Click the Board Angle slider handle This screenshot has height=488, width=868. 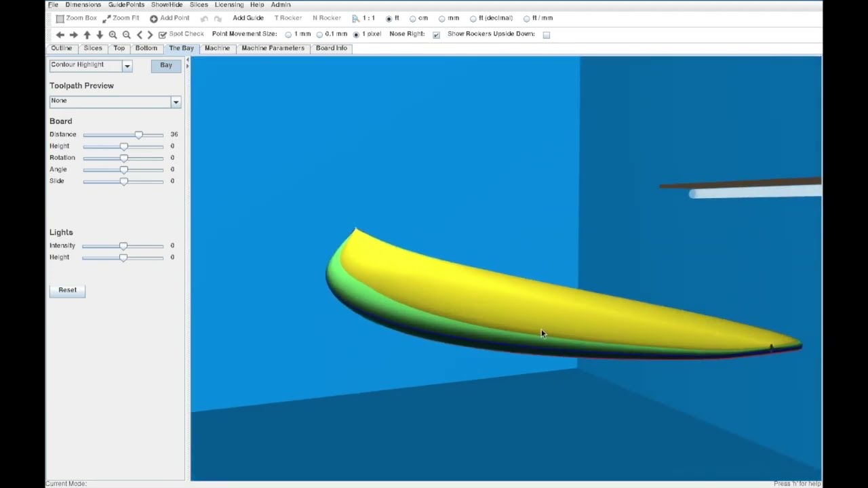123,169
